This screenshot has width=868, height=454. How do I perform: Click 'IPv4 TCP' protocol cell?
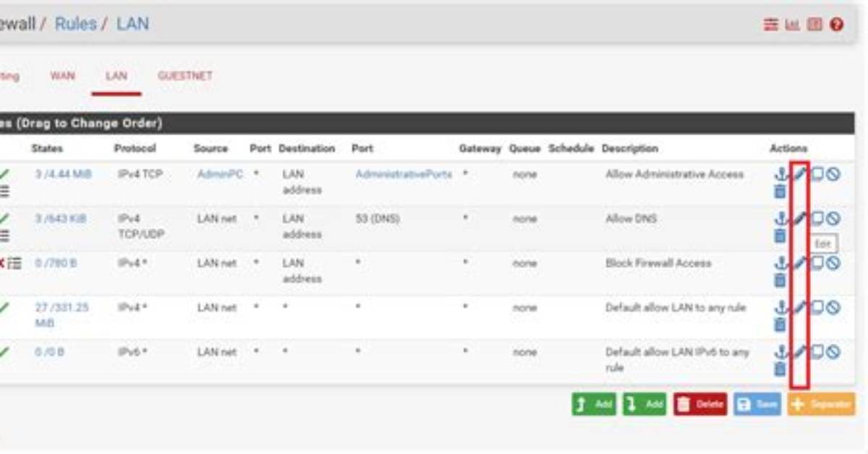(140, 174)
